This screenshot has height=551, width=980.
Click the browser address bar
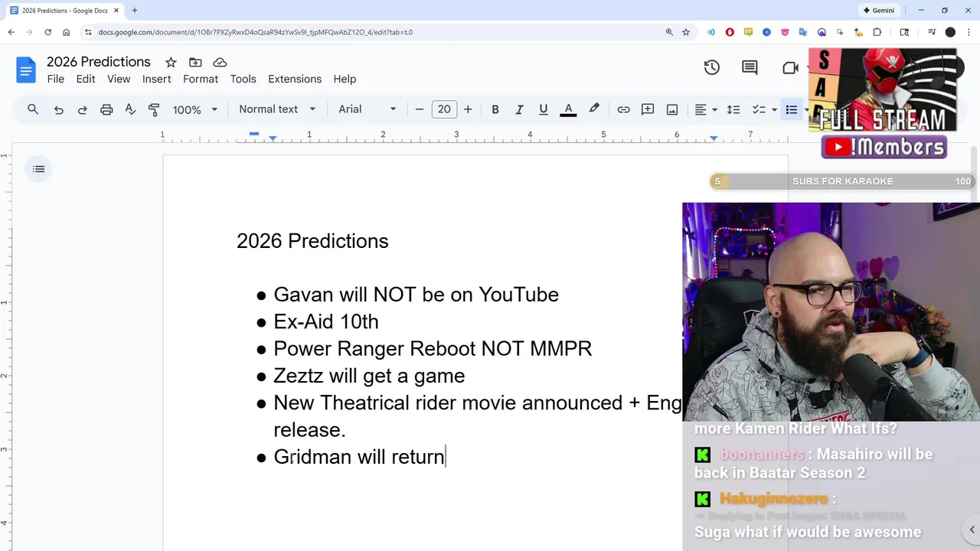375,32
